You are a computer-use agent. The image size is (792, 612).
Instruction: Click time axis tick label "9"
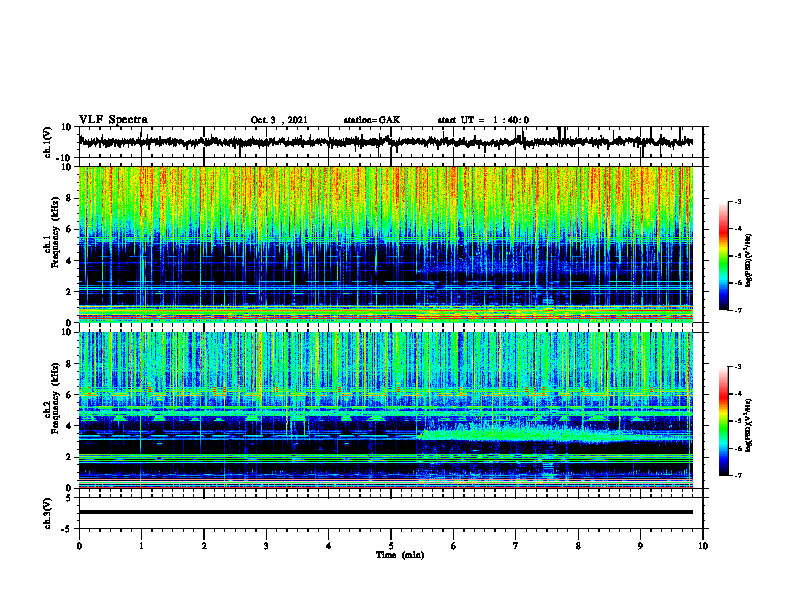(640, 546)
